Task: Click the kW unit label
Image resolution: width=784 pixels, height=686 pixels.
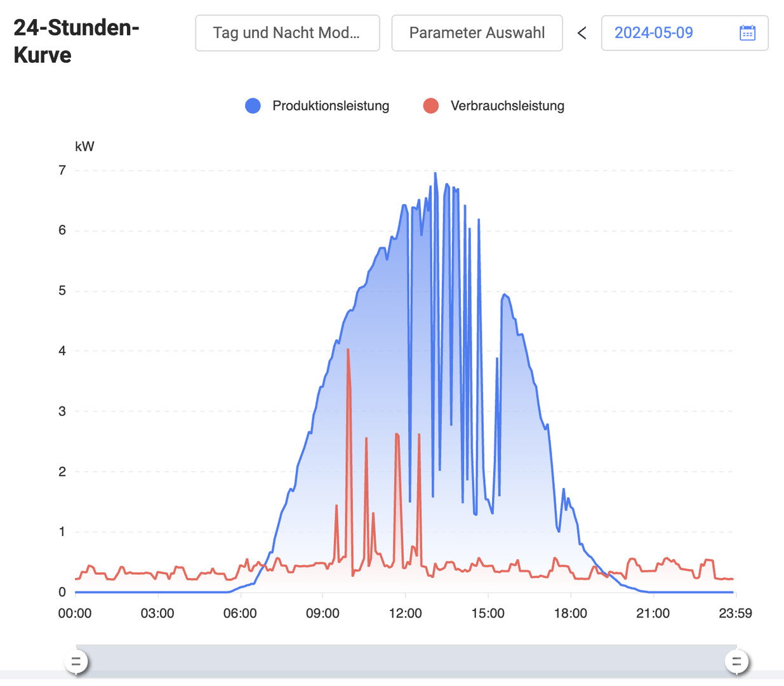Action: click(x=84, y=147)
